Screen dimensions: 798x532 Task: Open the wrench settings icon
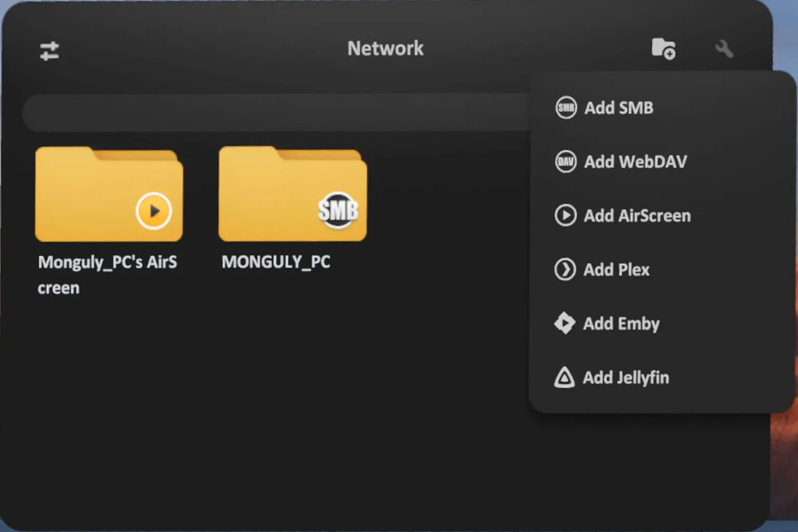[x=724, y=49]
